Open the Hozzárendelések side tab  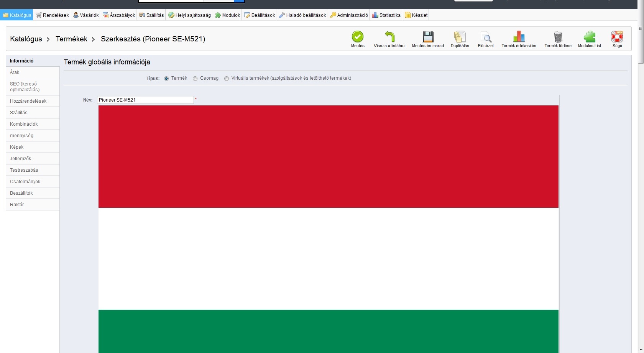click(x=33, y=101)
